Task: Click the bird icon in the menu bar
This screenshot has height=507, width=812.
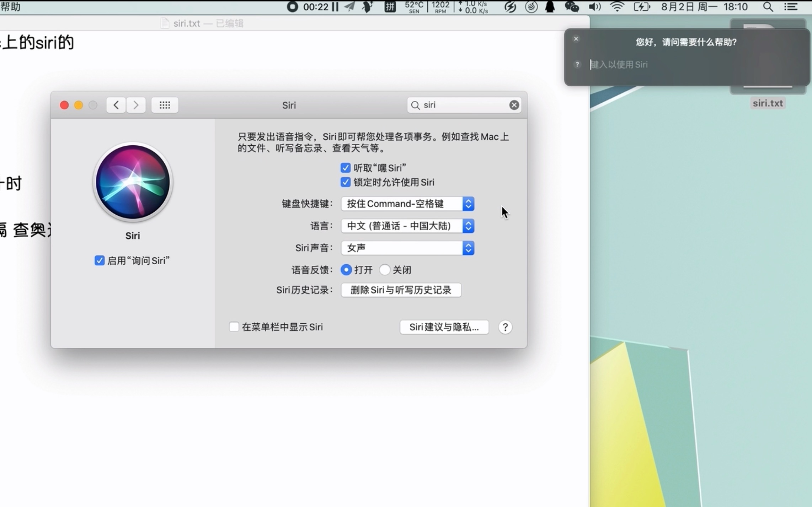Action: coord(368,7)
